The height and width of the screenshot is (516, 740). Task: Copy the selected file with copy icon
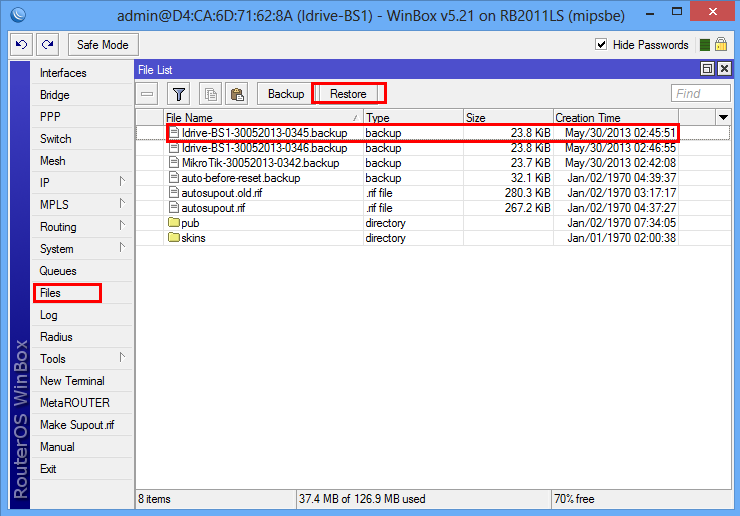(x=210, y=94)
